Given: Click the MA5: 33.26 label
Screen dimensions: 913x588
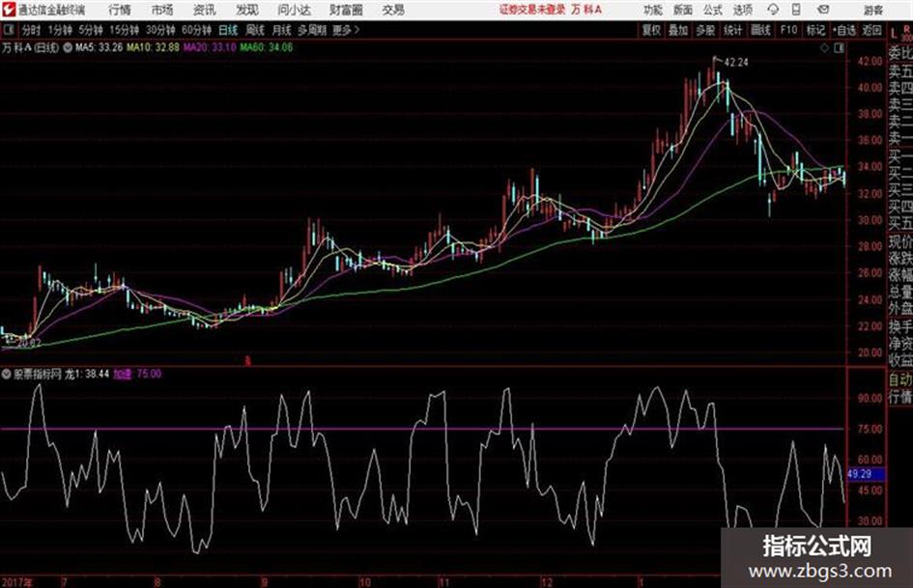Looking at the screenshot, I should pyautogui.click(x=99, y=47).
